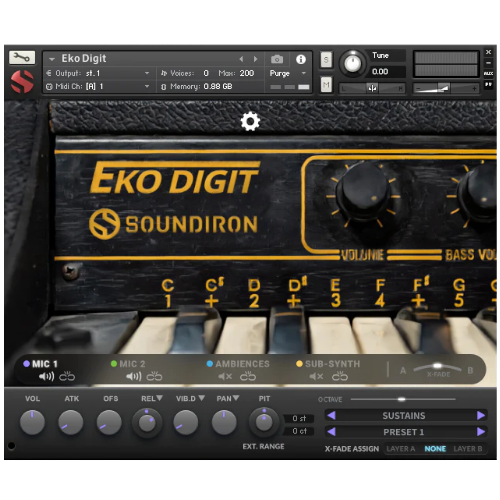Screen dimensions: 500x500
Task: Click the OCTAVE slider handle
Action: click(402, 399)
